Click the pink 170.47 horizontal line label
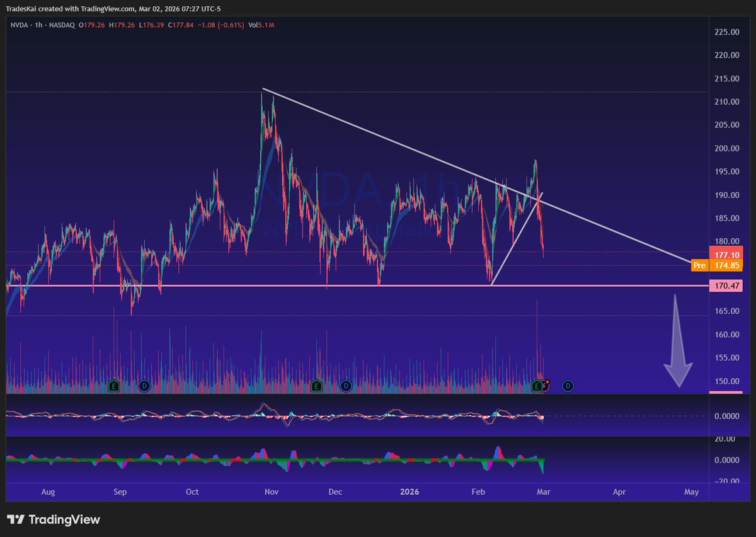This screenshot has width=756, height=537. 726,286
